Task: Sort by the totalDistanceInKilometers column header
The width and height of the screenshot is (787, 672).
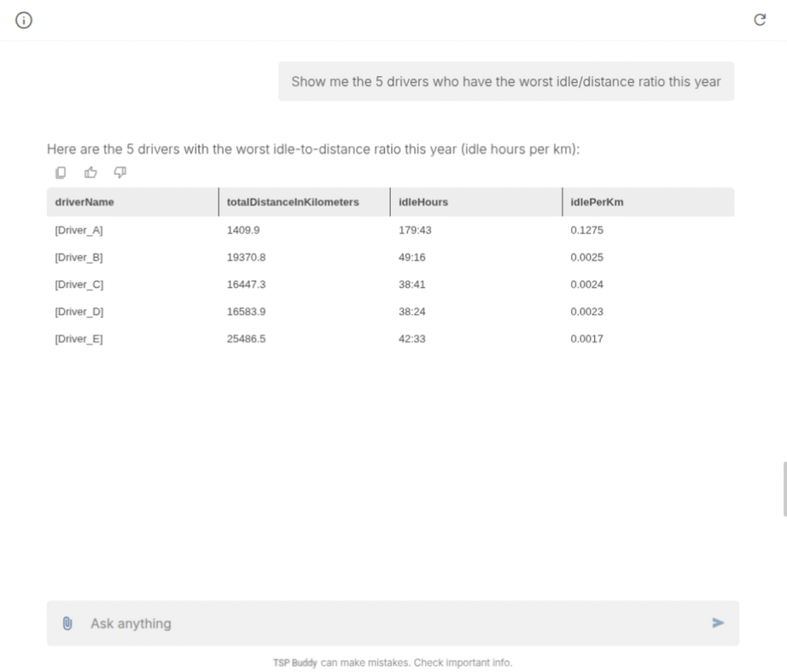Action: 293,202
